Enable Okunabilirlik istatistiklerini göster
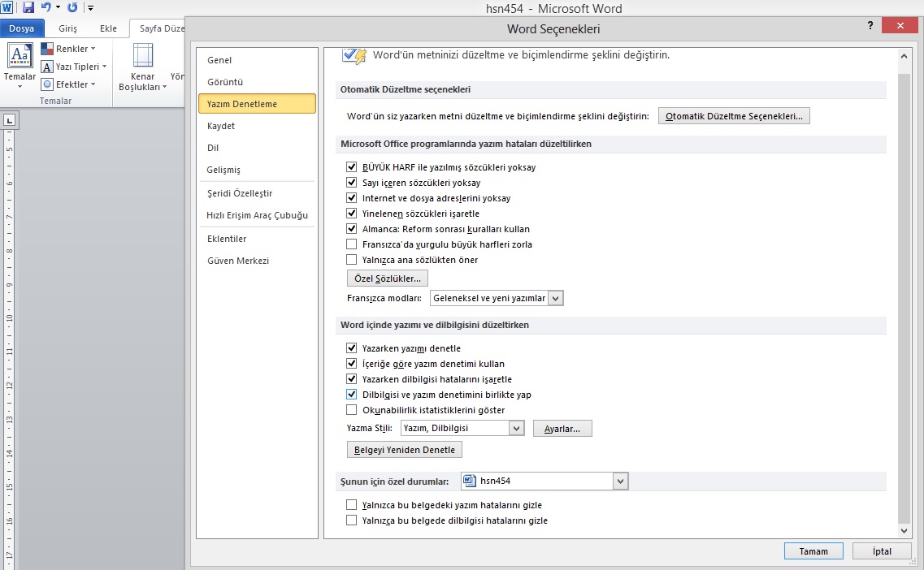 [352, 409]
